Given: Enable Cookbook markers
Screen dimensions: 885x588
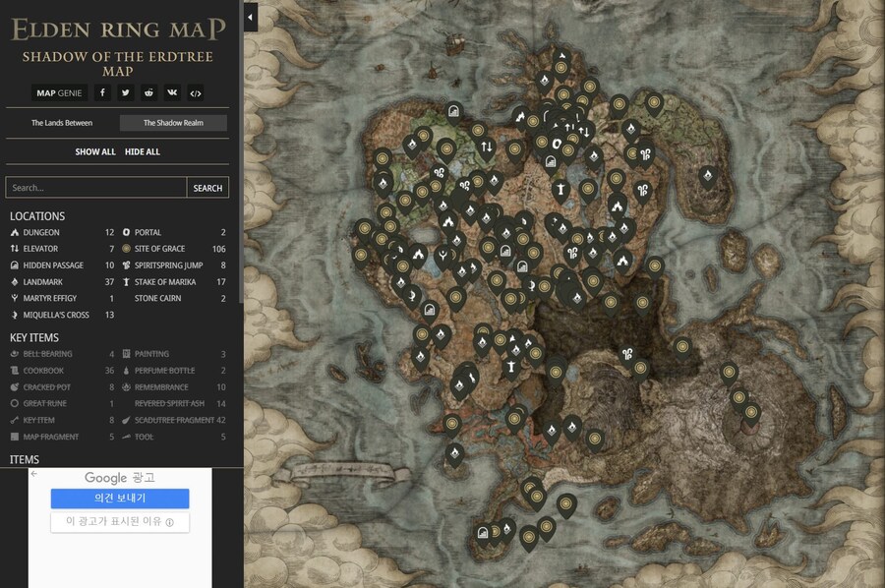Looking at the screenshot, I should 62,371.
